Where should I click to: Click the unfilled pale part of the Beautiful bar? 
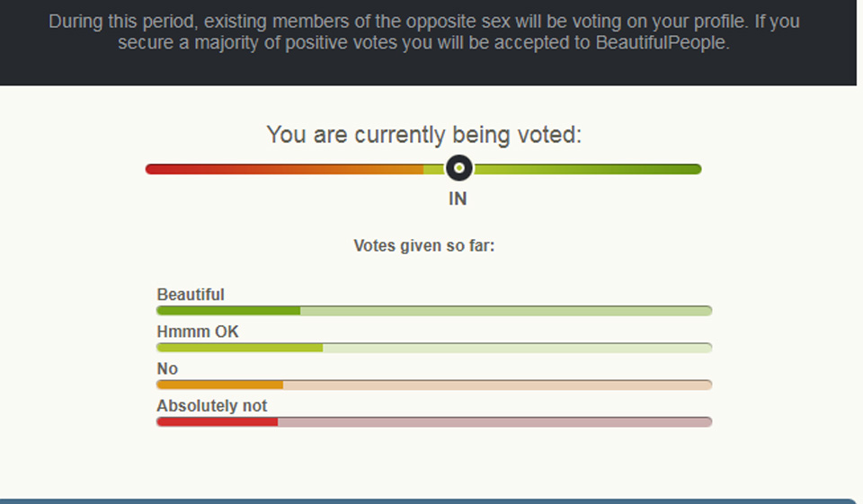(x=505, y=311)
